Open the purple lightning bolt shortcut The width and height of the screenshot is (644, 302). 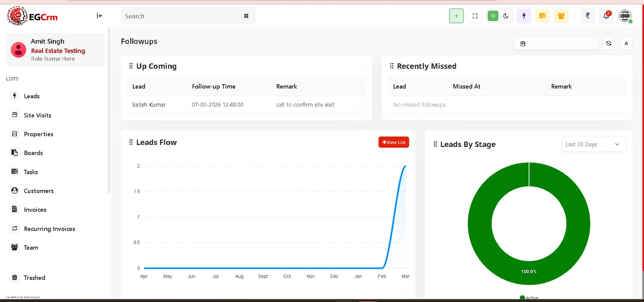coord(524,16)
